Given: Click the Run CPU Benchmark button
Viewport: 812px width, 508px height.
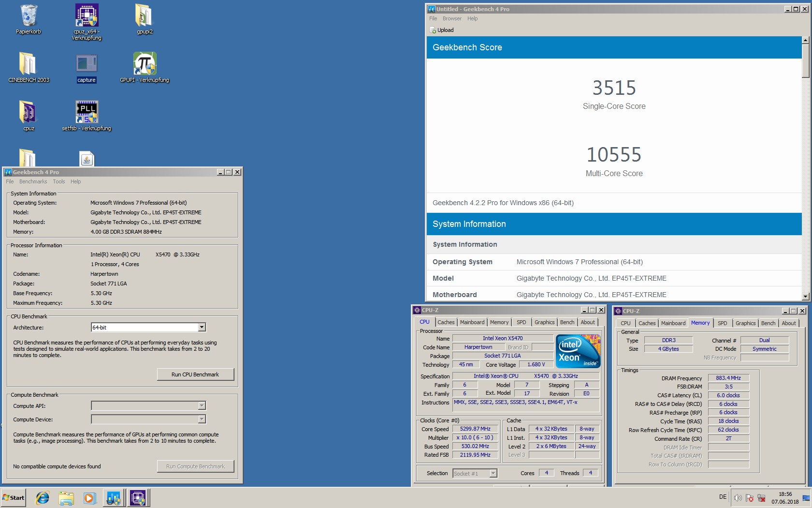Looking at the screenshot, I should point(195,374).
